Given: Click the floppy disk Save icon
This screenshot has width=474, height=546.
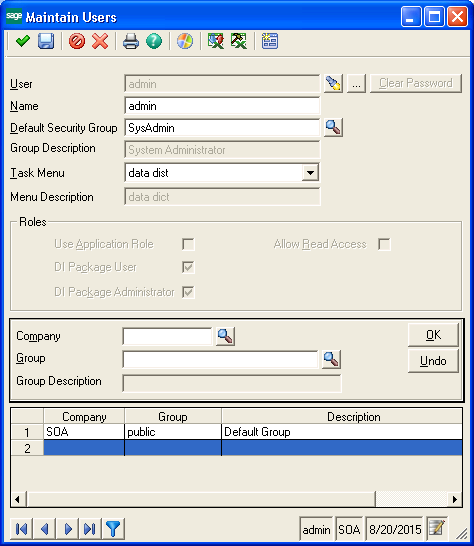Looking at the screenshot, I should click(46, 41).
